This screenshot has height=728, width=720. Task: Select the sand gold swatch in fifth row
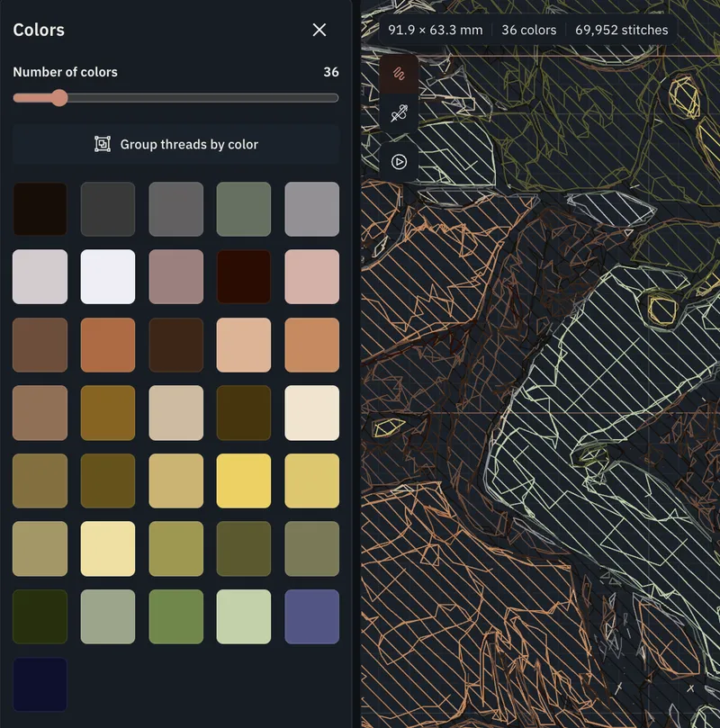[x=175, y=481]
